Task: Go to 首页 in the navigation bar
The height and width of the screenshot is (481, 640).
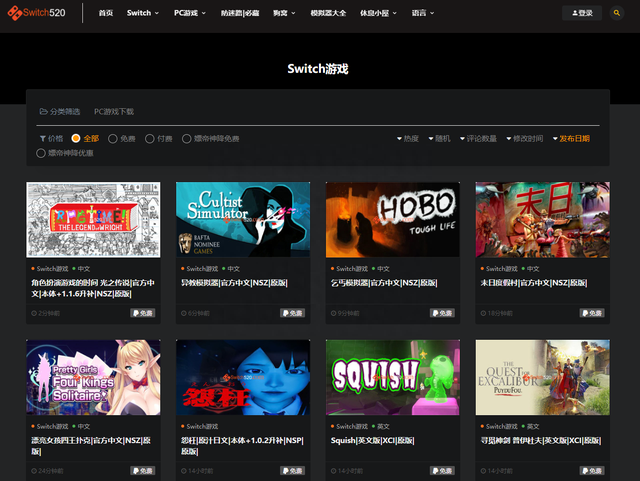Action: (x=106, y=13)
